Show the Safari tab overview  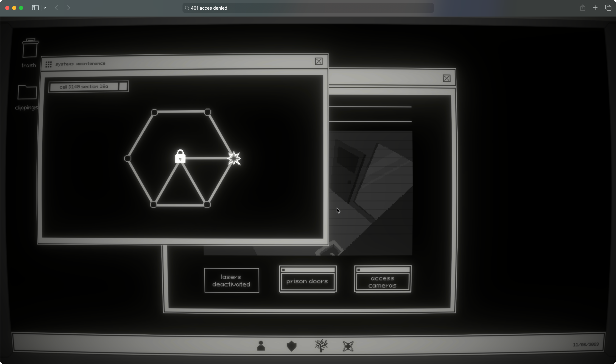[608, 8]
